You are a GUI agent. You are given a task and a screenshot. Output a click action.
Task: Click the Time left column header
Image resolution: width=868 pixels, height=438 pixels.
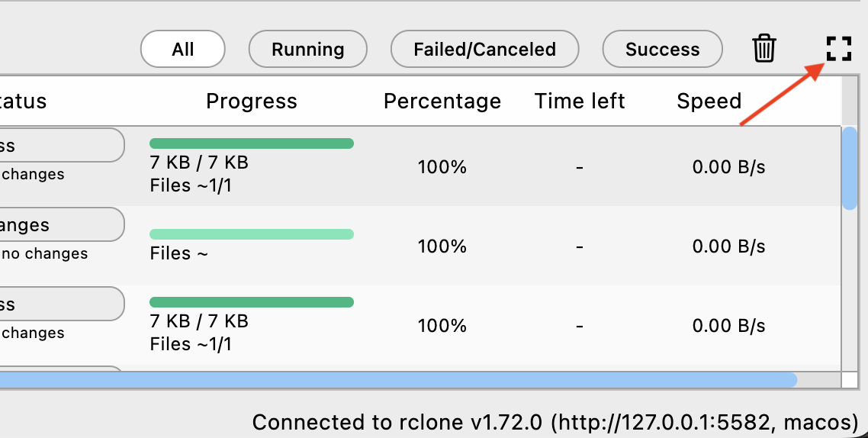point(580,101)
